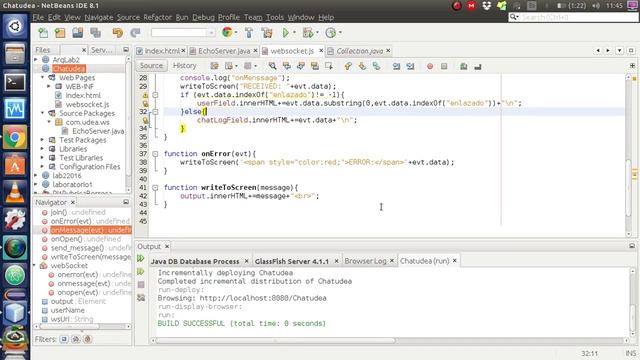Toggle first Navigator filter icon

[64, 339]
